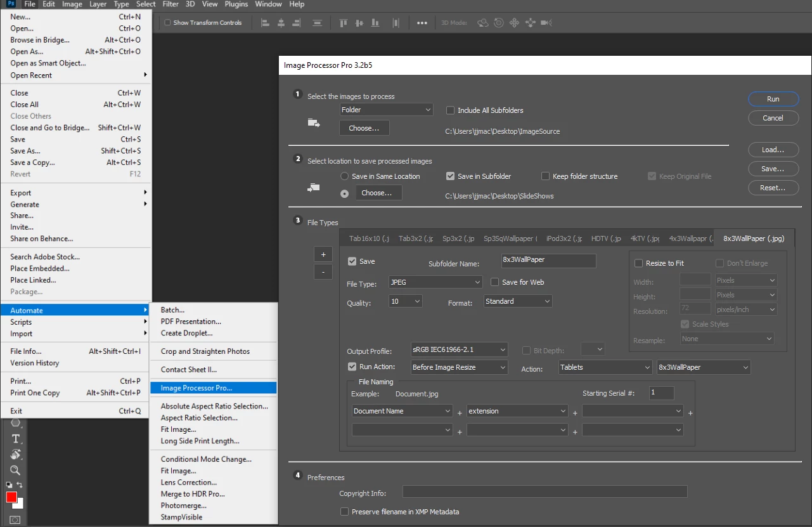Viewport: 812px width, 527px height.
Task: Click the Align horizontal centers icon
Action: click(281, 23)
